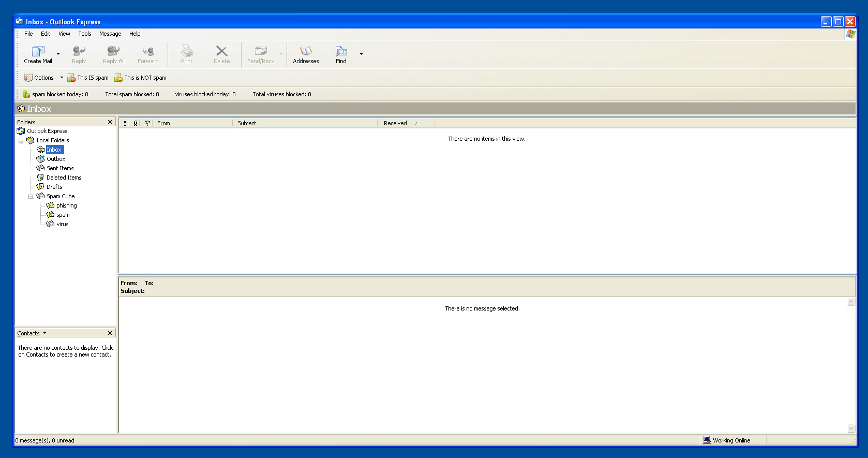Select the Drafts folder

coord(54,187)
